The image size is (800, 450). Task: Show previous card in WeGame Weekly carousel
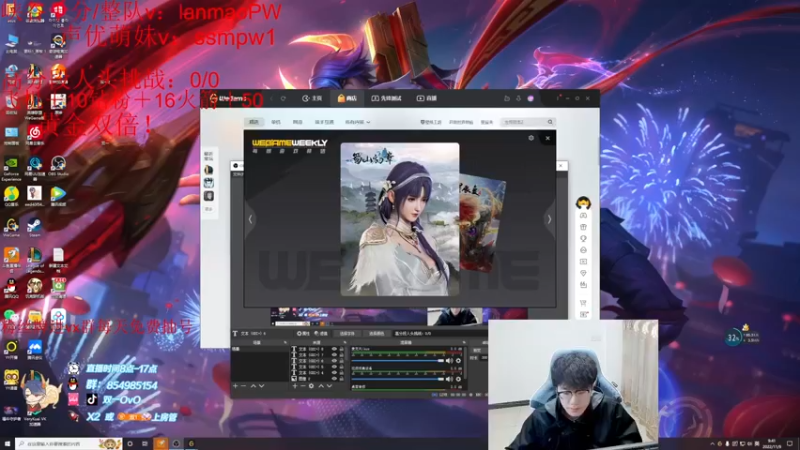click(250, 219)
